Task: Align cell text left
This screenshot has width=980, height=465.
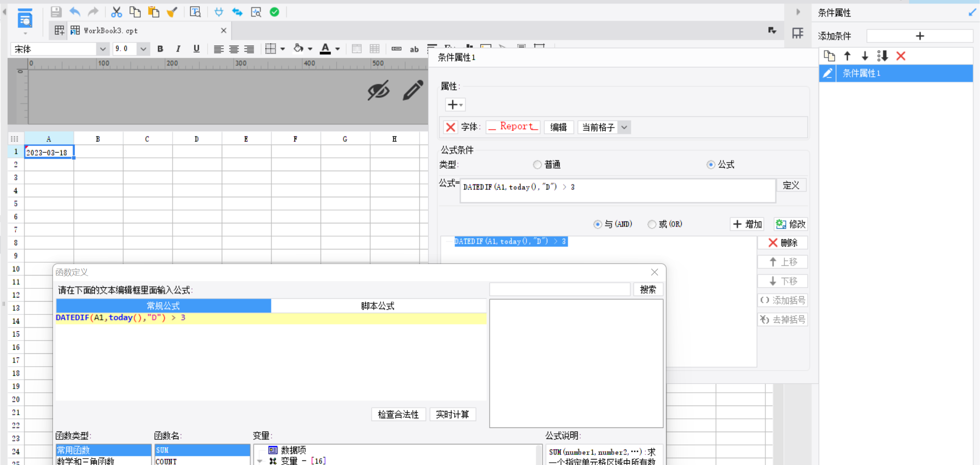Action: tap(219, 49)
